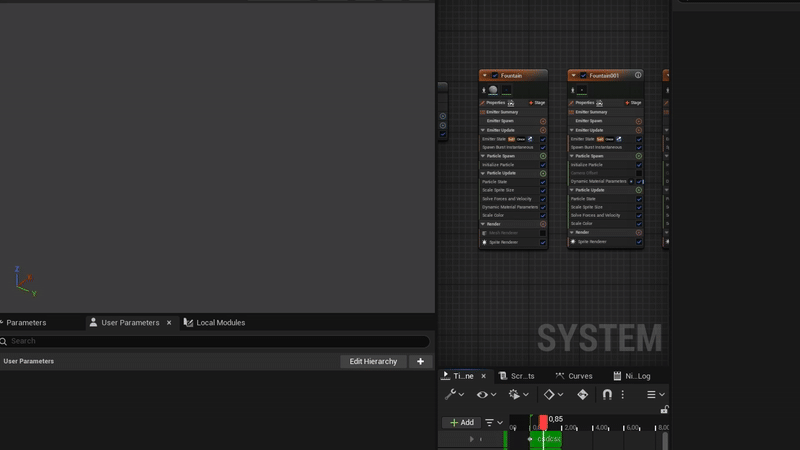The height and width of the screenshot is (450, 800).
Task: Click the dark sprite thumbnail in the Fountain emitter
Action: point(506,90)
